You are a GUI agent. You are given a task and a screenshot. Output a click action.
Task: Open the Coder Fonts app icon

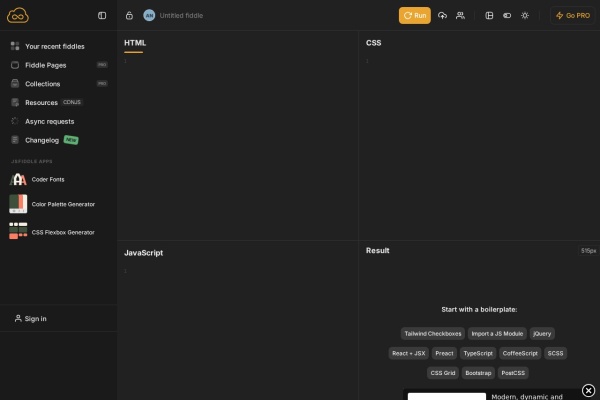tap(18, 179)
